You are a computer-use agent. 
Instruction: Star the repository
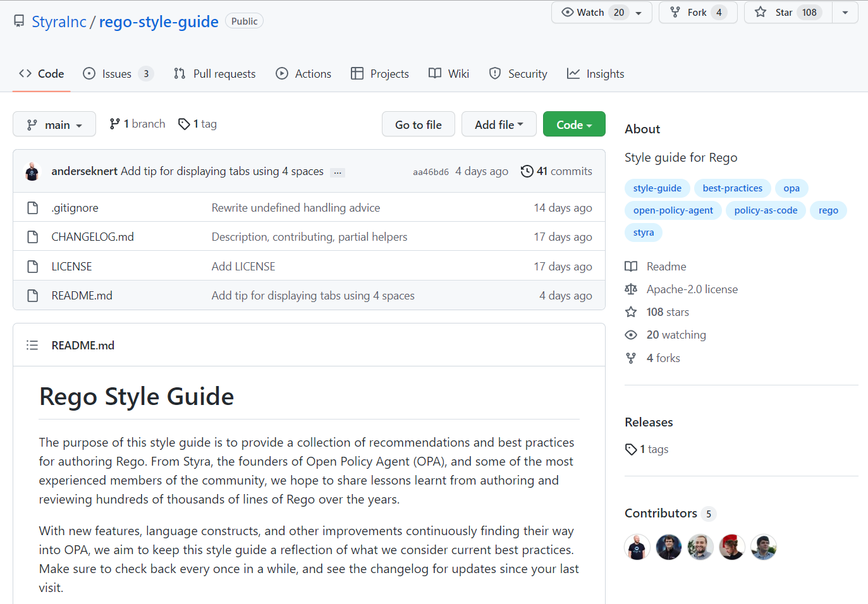[x=788, y=13]
